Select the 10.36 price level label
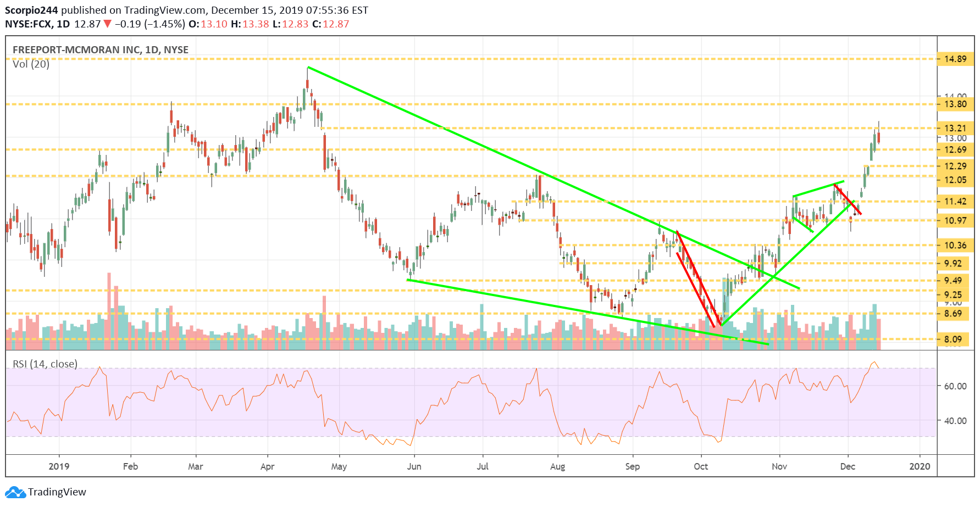 pos(955,245)
